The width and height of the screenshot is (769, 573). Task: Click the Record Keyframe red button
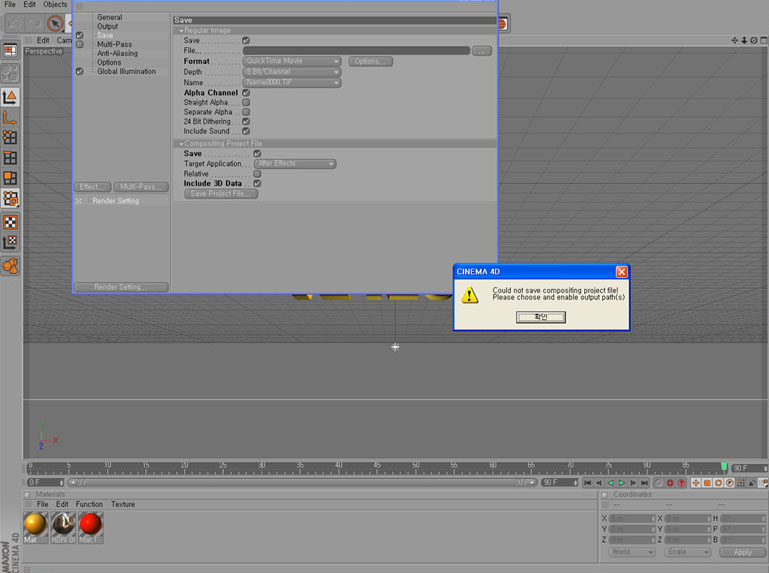[x=670, y=483]
